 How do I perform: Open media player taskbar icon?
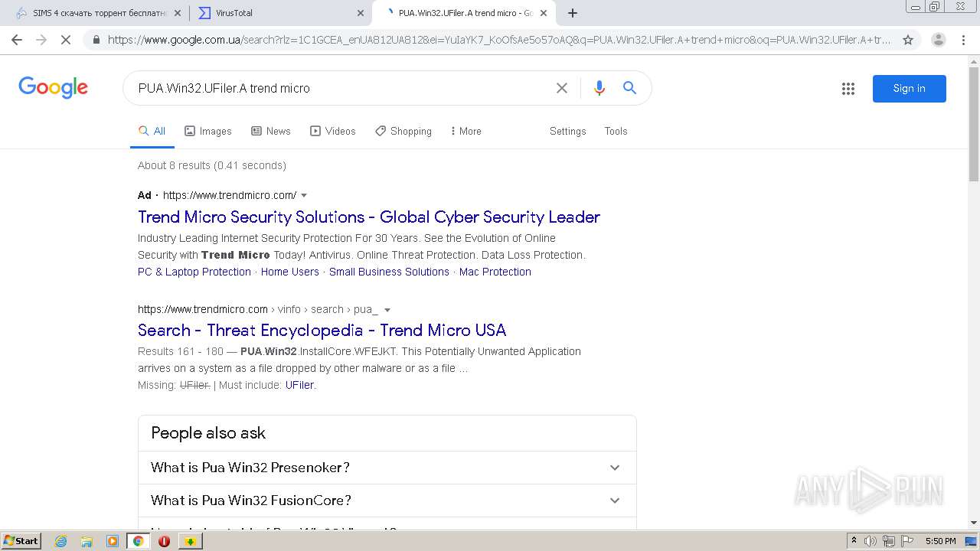click(x=113, y=541)
